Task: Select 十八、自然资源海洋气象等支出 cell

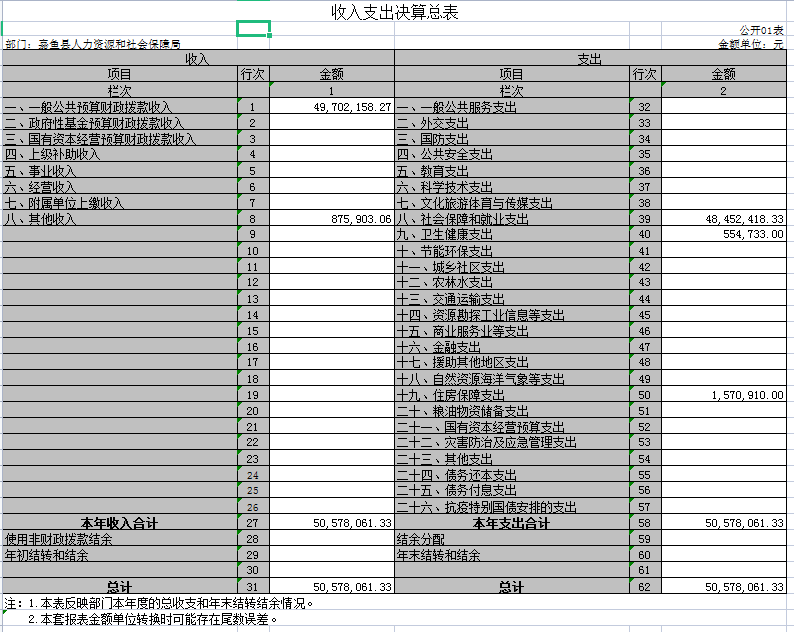Action: (x=511, y=379)
